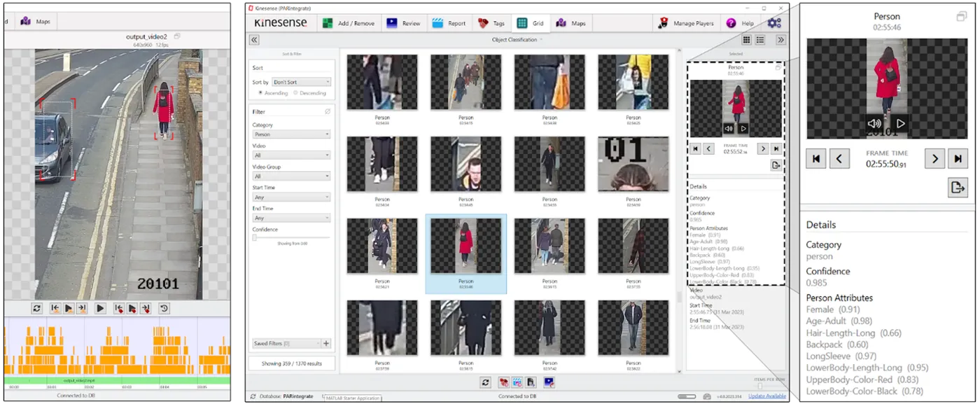Screen dimensions: 980x404
Task: Jump to previous event start in video player
Action: pyautogui.click(x=55, y=308)
